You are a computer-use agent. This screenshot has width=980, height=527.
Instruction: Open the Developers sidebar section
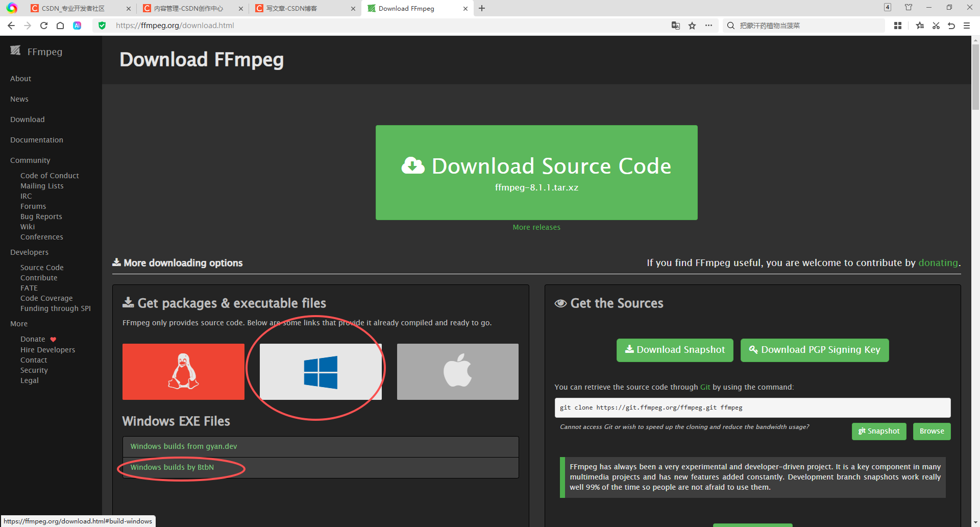tap(29, 252)
